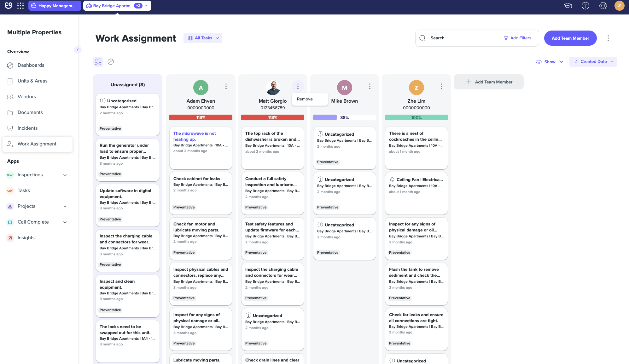Click Mike Brown's 38% workload bar
Screen dimensions: 629x364
tap(345, 117)
